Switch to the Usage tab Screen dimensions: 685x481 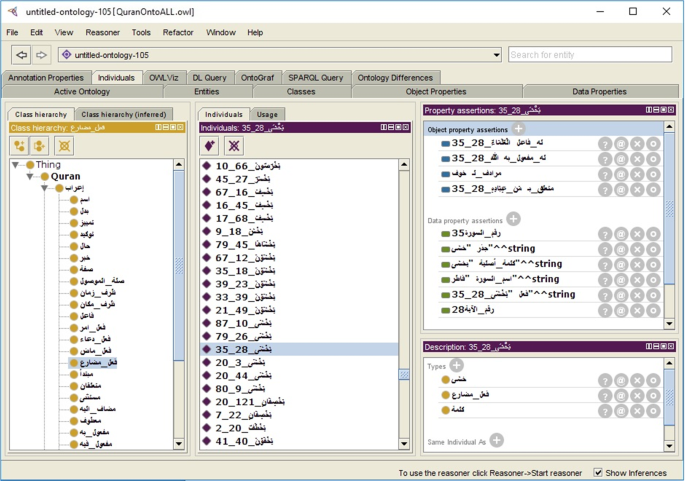click(x=267, y=114)
